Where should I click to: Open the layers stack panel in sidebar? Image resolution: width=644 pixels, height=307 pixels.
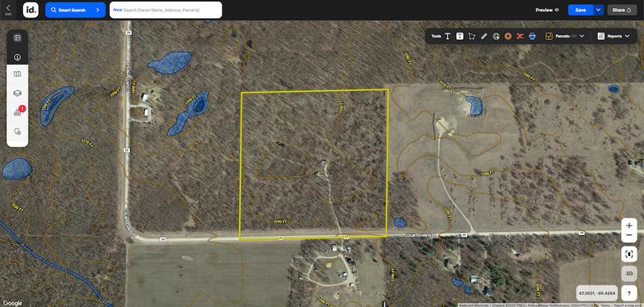(18, 93)
